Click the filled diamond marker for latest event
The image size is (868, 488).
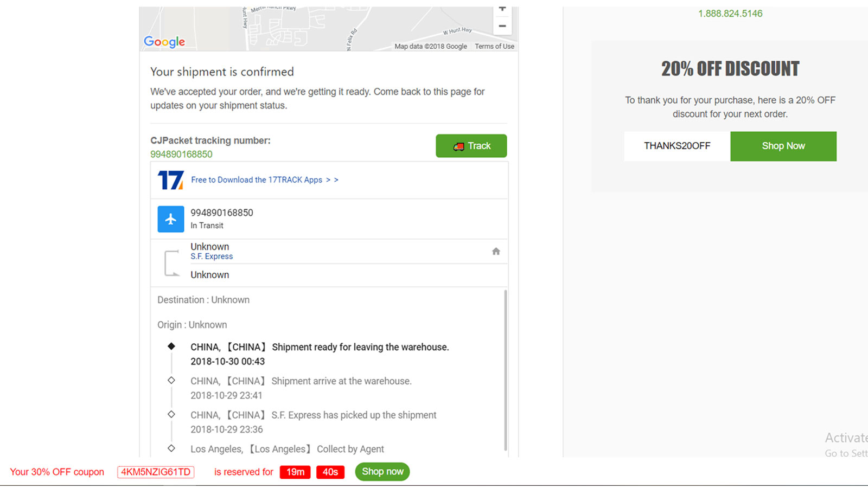click(171, 346)
